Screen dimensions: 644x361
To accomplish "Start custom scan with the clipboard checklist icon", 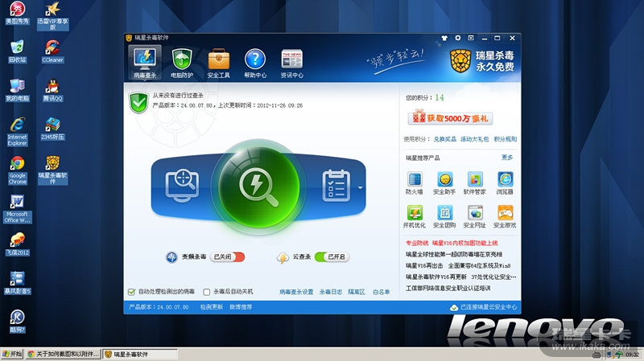I will coord(336,186).
